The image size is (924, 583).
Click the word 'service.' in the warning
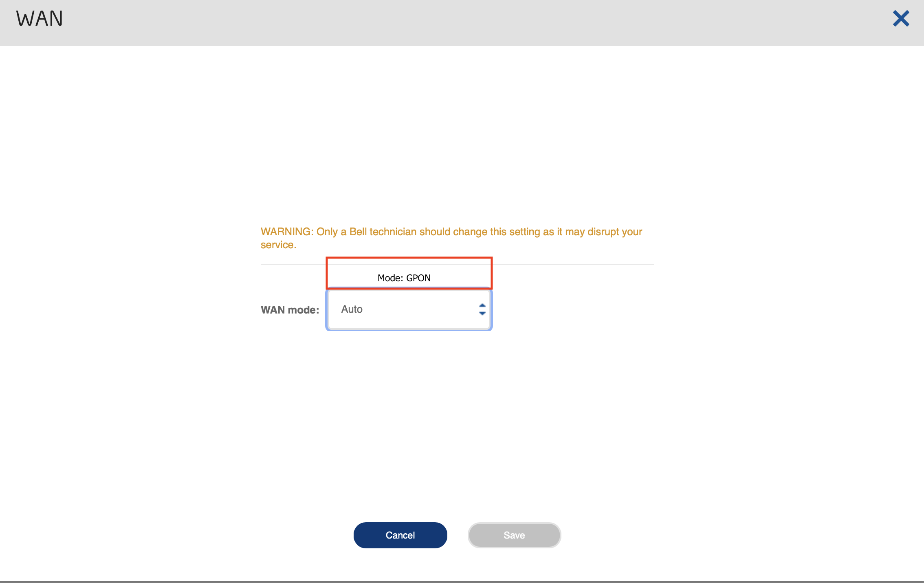278,245
